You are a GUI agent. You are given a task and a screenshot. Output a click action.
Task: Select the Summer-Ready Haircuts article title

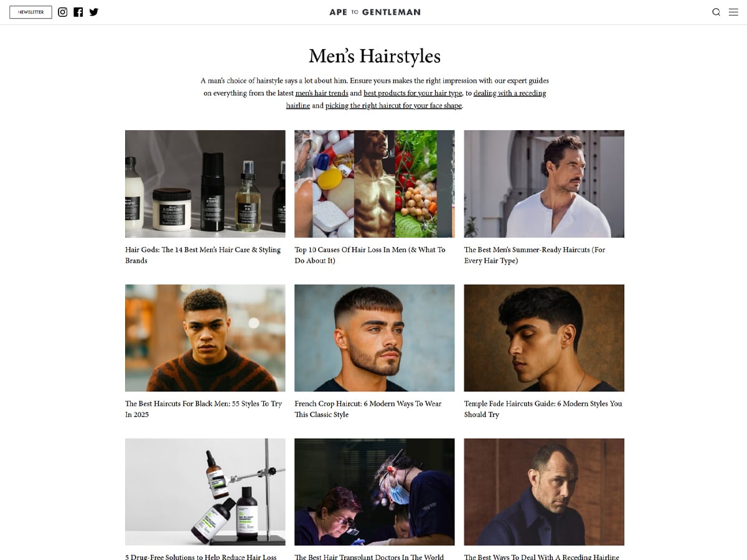pyautogui.click(x=535, y=255)
